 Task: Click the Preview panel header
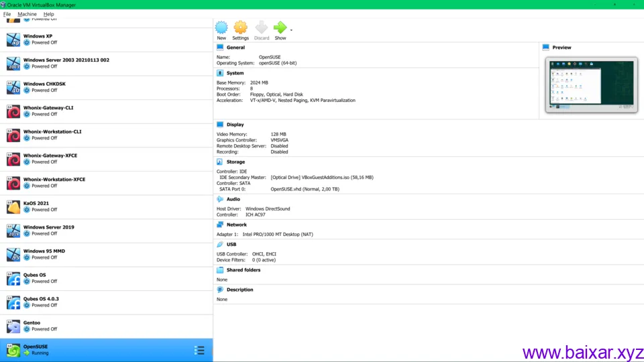coord(561,48)
